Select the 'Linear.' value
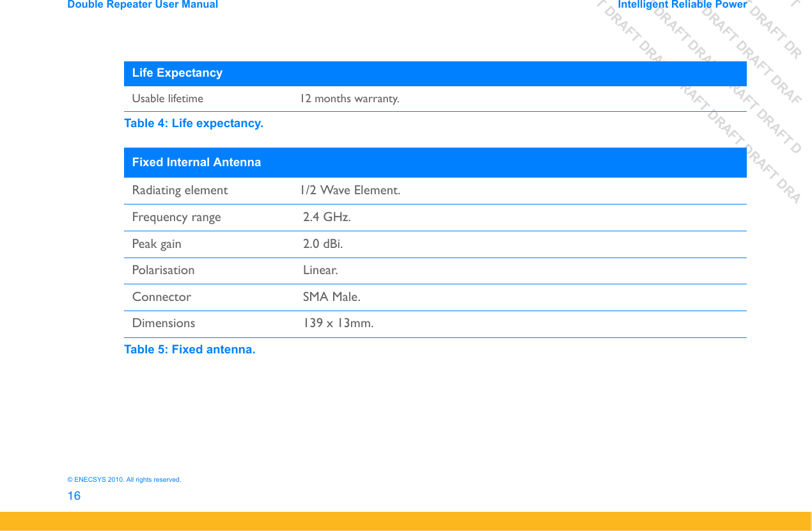Screen dimensions: 812x531 coord(320,270)
